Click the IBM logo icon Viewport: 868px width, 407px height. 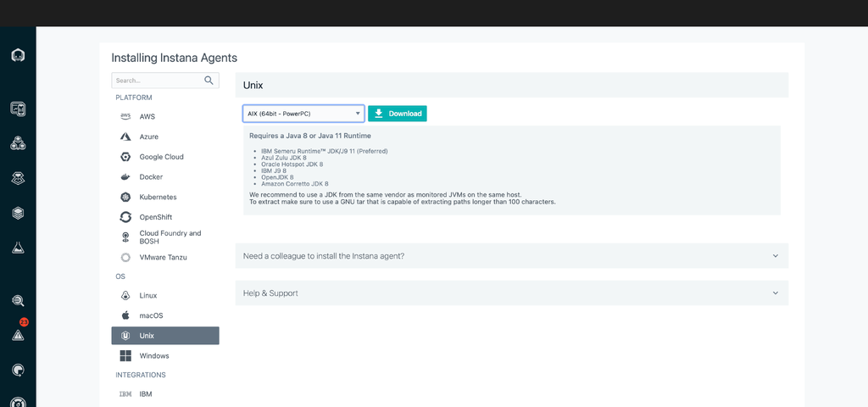click(x=125, y=394)
